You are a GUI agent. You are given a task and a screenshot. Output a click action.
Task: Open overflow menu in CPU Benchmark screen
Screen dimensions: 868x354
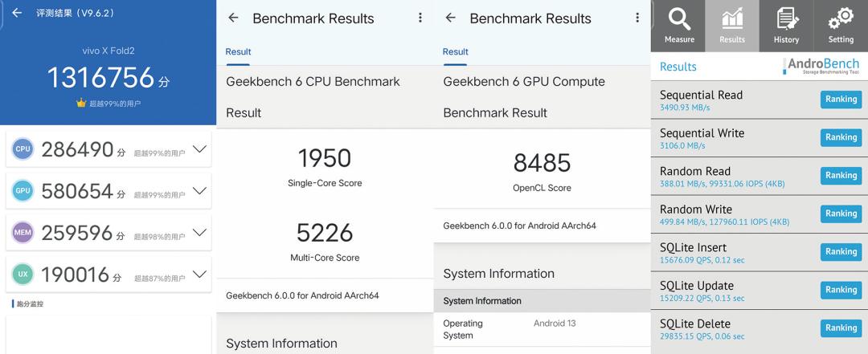tap(420, 18)
